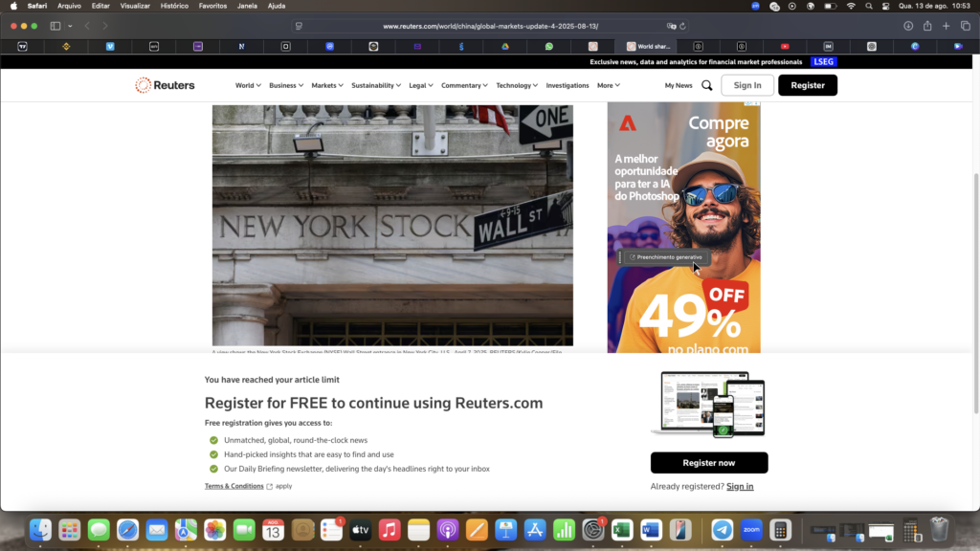
Task: Open Finder from the Dock
Action: tap(40, 530)
